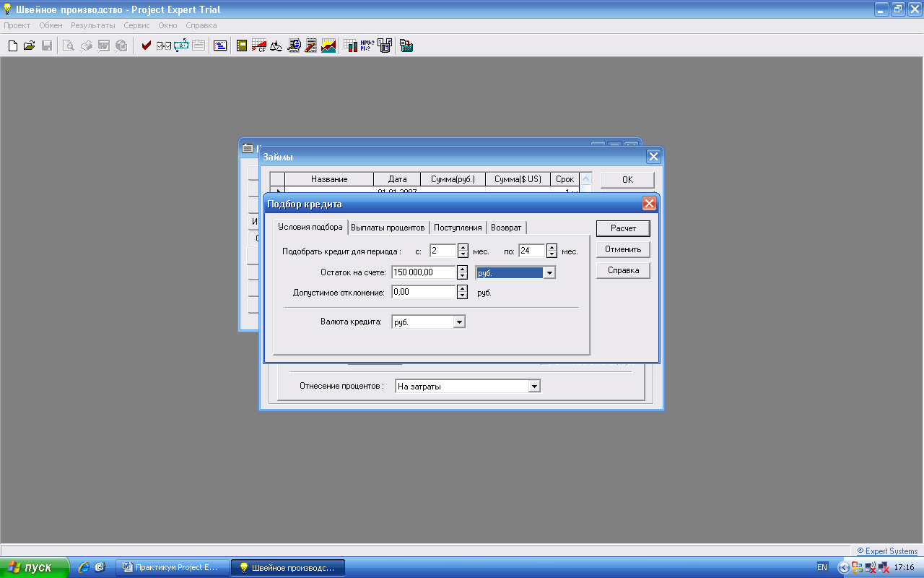Expand the account balance currency dropdown
Screen dimensions: 924x578
click(549, 273)
